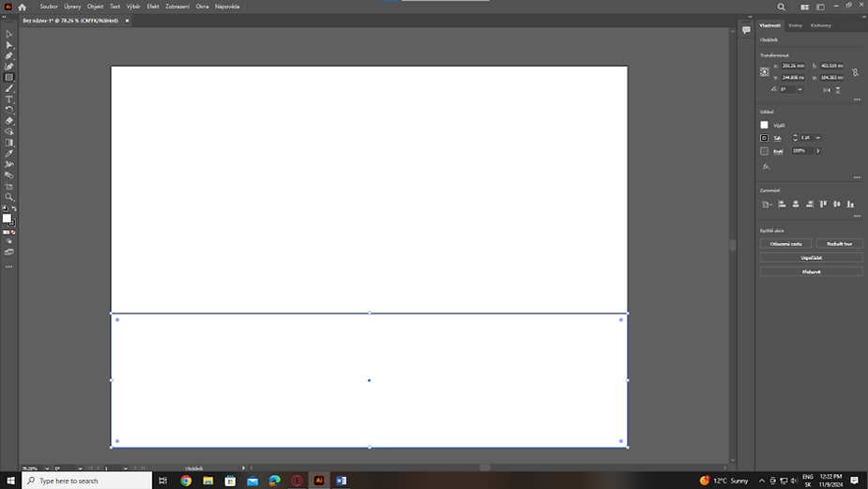
Task: Click the Home icon in the top bar
Action: tap(23, 7)
